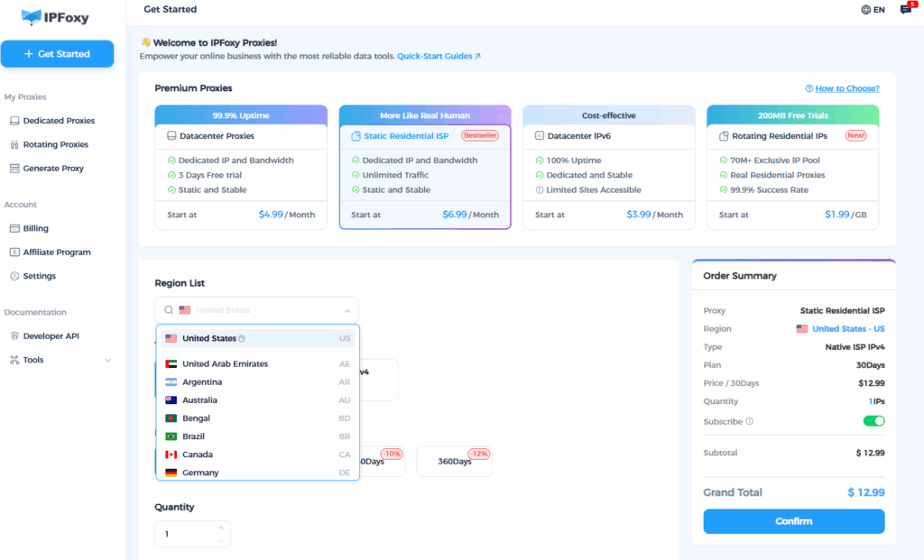This screenshot has width=924, height=560.
Task: Increase quantity with the up stepper arrow
Action: [x=221, y=528]
